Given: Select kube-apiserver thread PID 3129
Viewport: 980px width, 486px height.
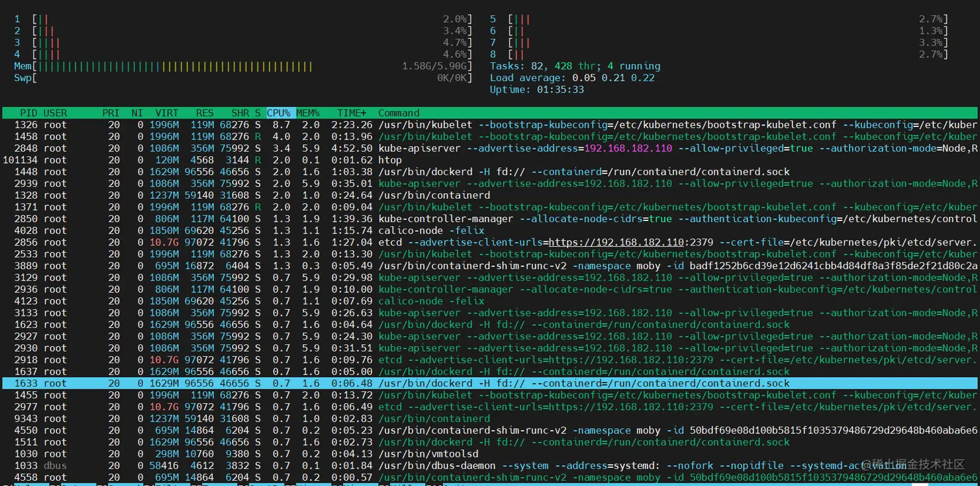Looking at the screenshot, I should point(490,277).
